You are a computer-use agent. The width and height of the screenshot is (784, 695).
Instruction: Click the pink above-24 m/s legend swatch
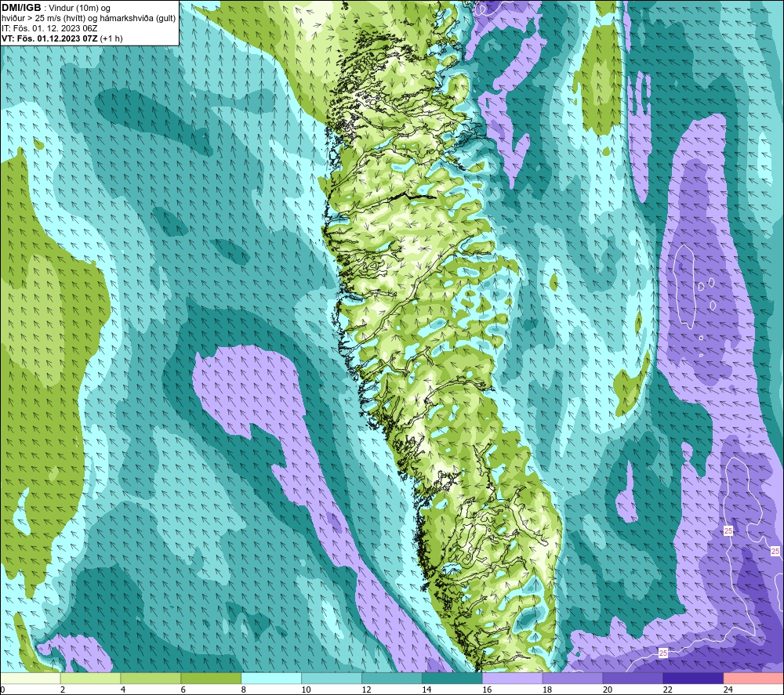753,678
